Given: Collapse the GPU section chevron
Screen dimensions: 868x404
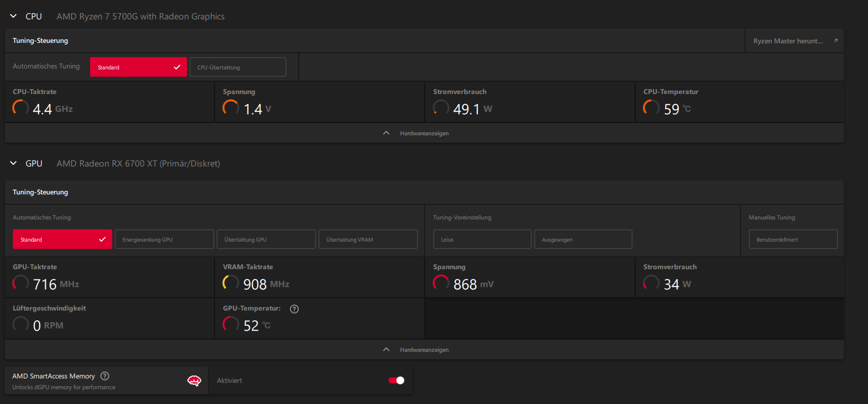Looking at the screenshot, I should (13, 163).
